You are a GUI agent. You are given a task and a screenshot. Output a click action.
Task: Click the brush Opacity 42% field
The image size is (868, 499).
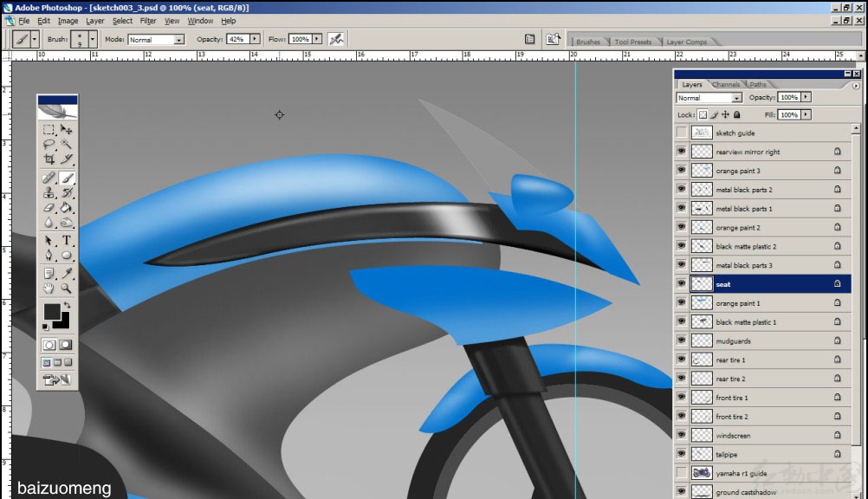click(x=237, y=39)
